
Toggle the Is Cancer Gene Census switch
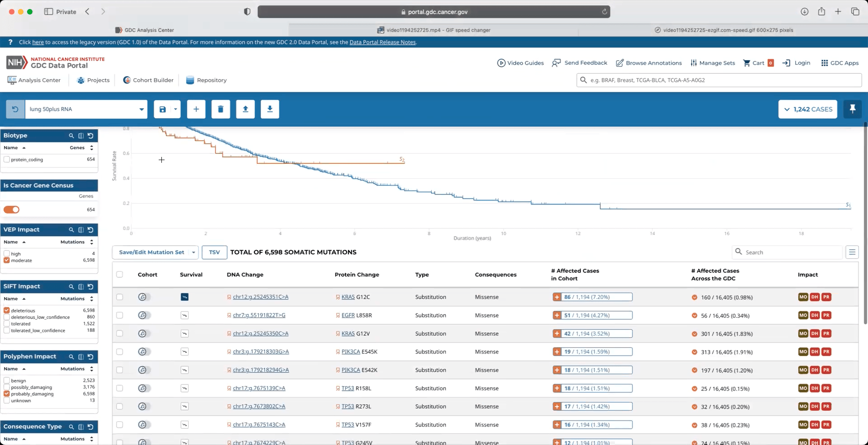(x=12, y=209)
